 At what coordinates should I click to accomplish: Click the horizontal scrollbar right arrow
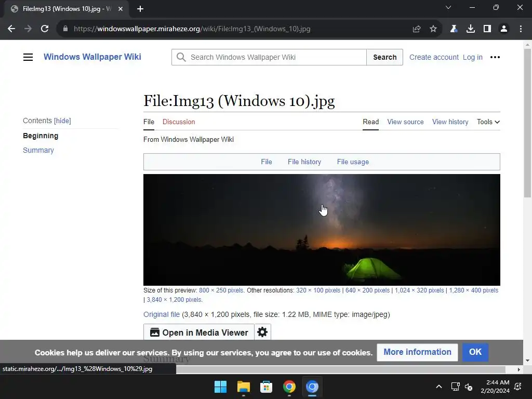(x=519, y=369)
